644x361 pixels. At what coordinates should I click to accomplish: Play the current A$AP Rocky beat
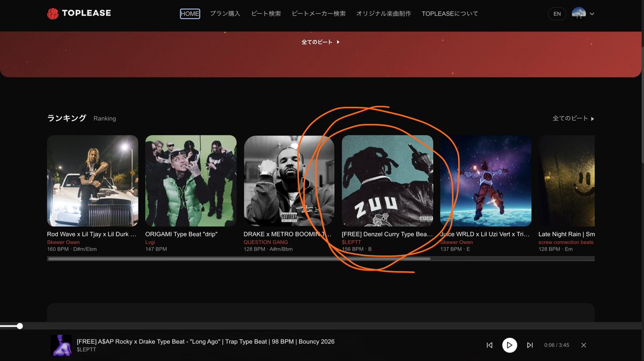tap(510, 345)
